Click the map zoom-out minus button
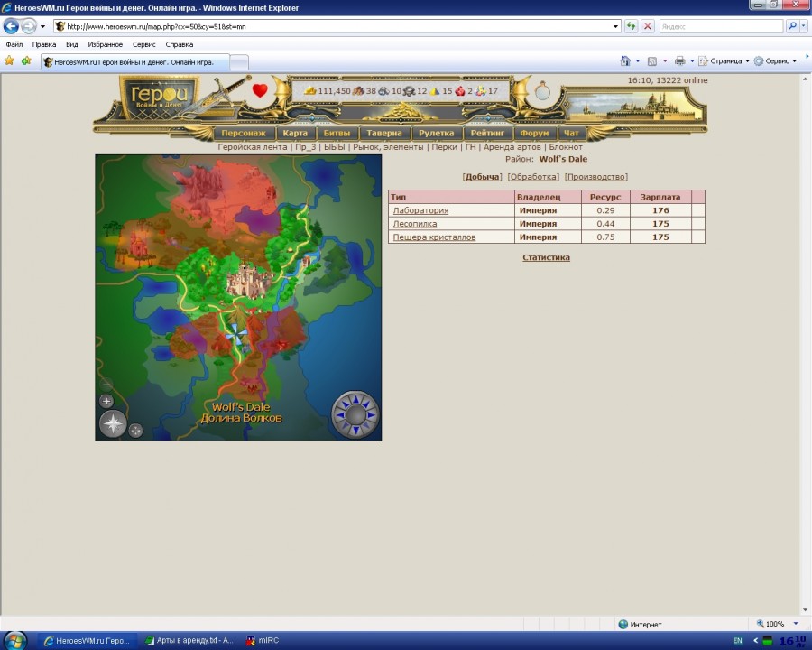The height and width of the screenshot is (650, 812). pos(106,385)
